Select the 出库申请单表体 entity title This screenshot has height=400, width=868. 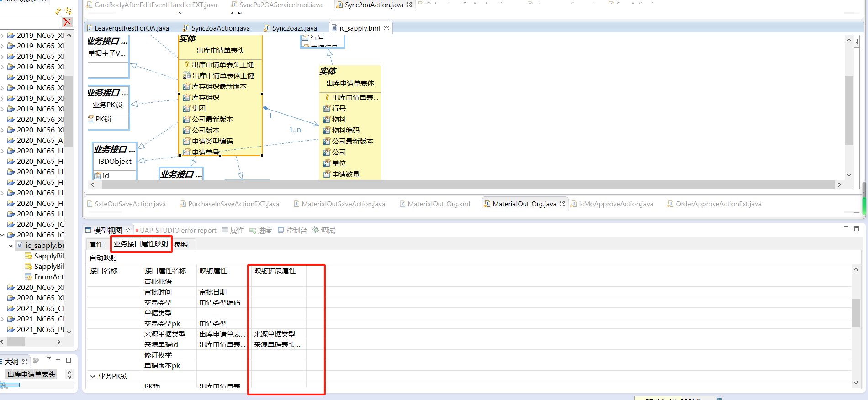[350, 83]
